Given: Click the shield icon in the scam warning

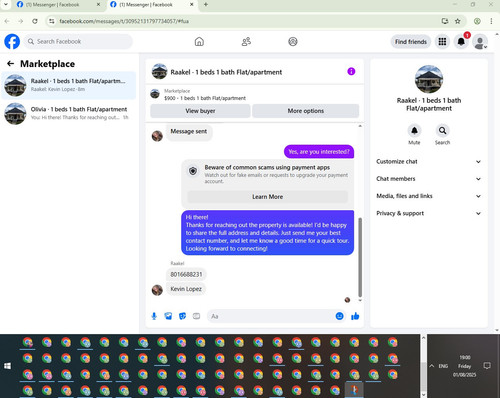Looking at the screenshot, I should [x=193, y=171].
